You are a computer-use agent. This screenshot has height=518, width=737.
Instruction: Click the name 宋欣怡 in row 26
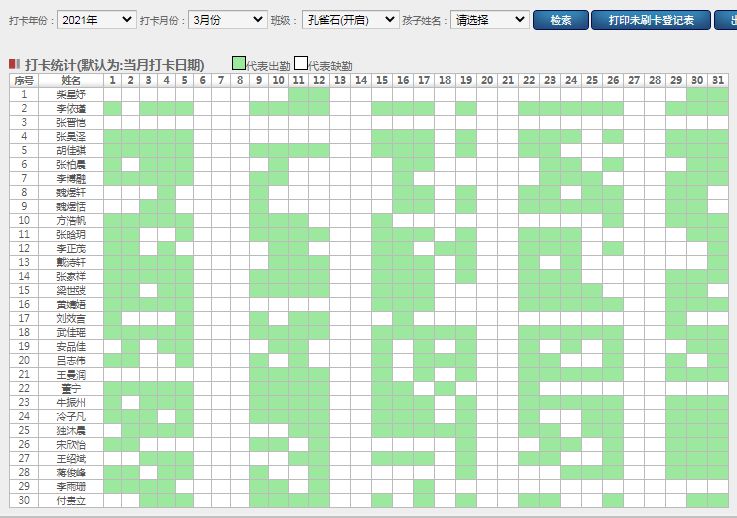71,444
